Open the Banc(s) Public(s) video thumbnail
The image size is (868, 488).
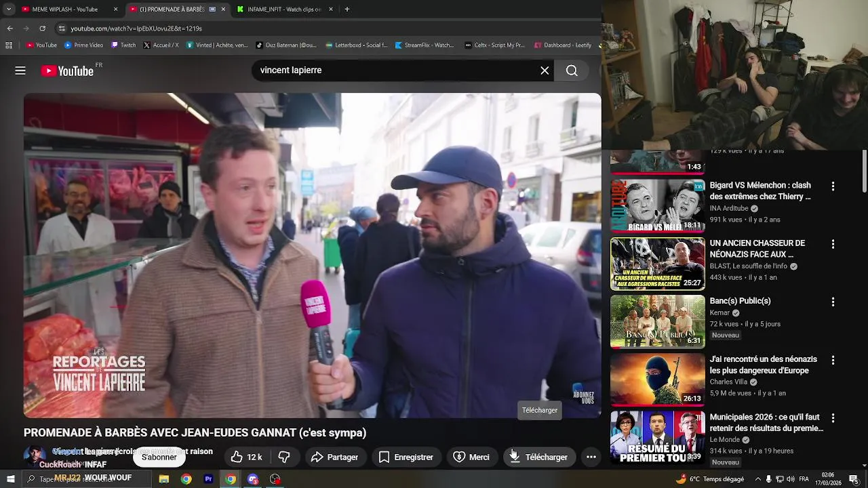coord(658,322)
